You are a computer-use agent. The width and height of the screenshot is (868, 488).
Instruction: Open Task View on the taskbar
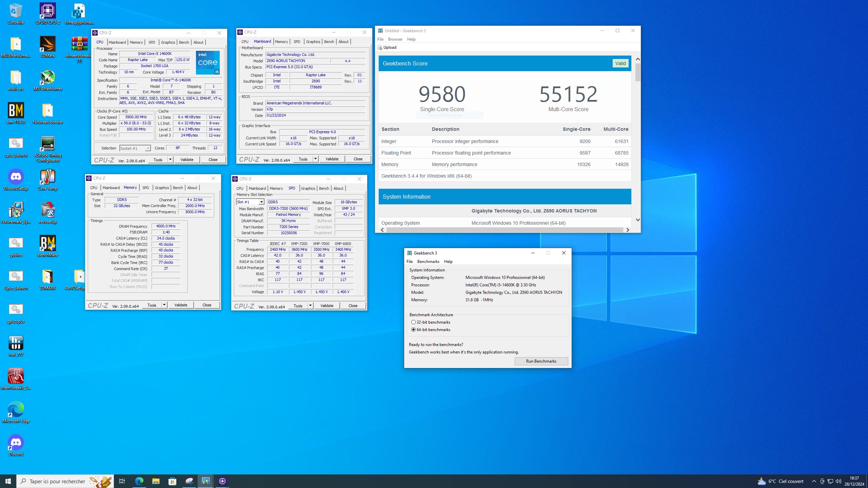pyautogui.click(x=122, y=481)
